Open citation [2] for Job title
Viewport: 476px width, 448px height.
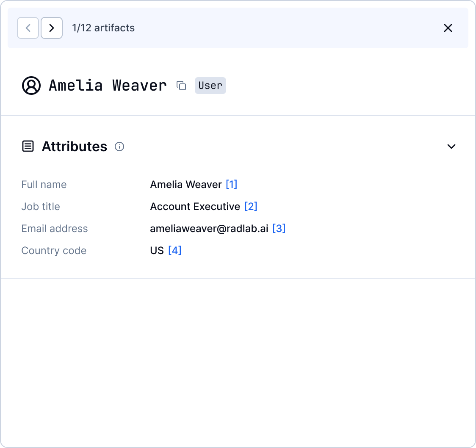point(251,207)
